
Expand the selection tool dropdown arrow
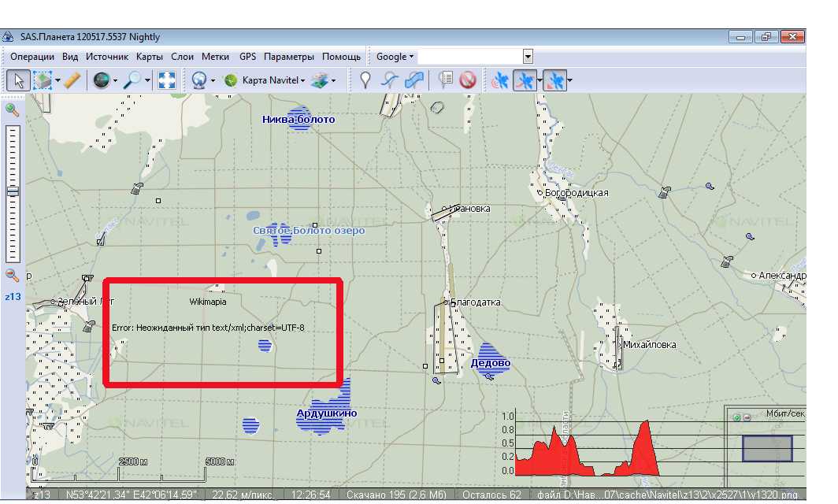pos(57,80)
